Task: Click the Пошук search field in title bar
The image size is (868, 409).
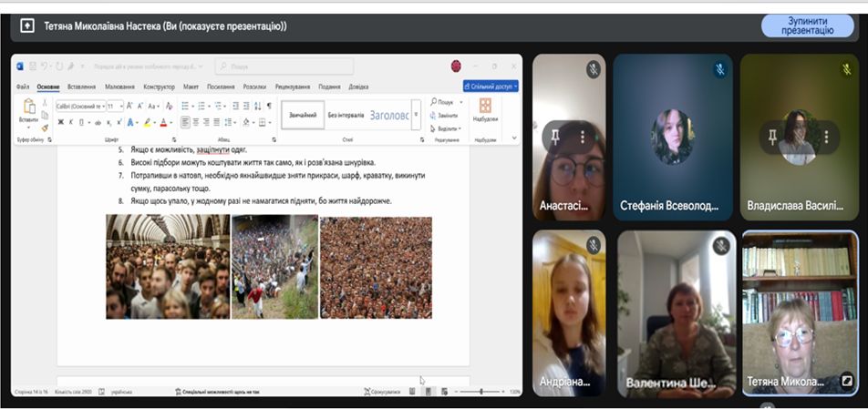Action: point(283,66)
